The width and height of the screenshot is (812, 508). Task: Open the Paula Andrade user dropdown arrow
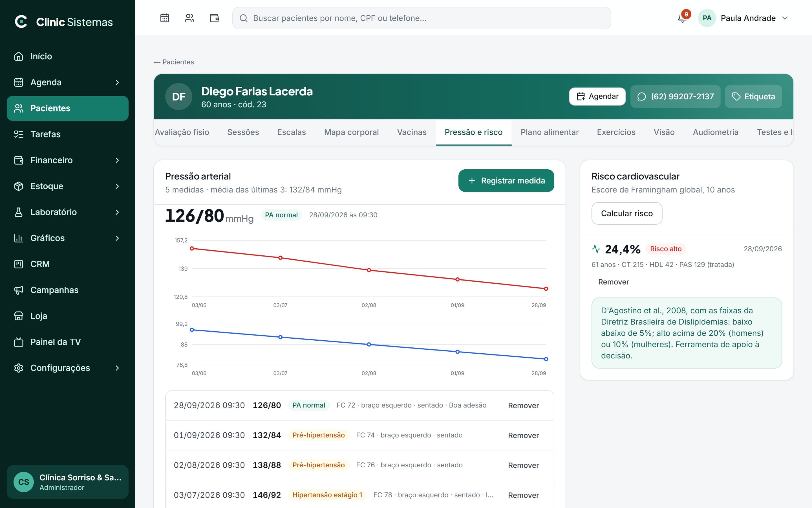[x=785, y=18]
